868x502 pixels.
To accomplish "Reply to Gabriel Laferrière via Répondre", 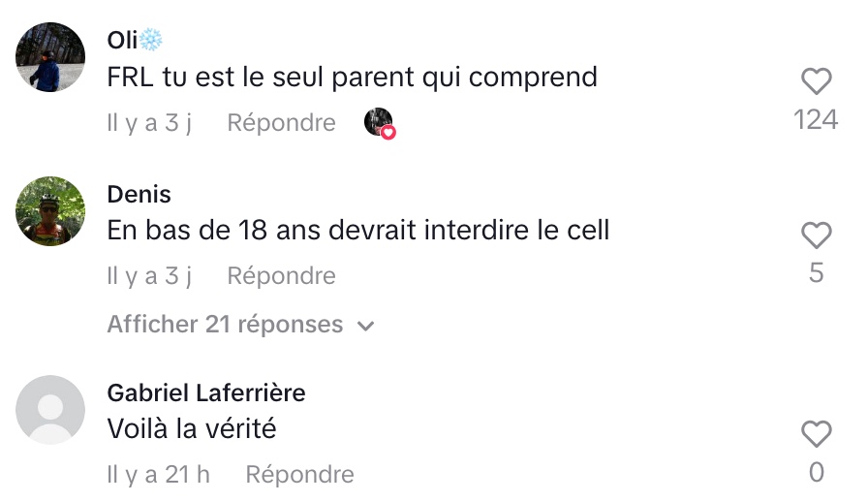I will [x=299, y=474].
